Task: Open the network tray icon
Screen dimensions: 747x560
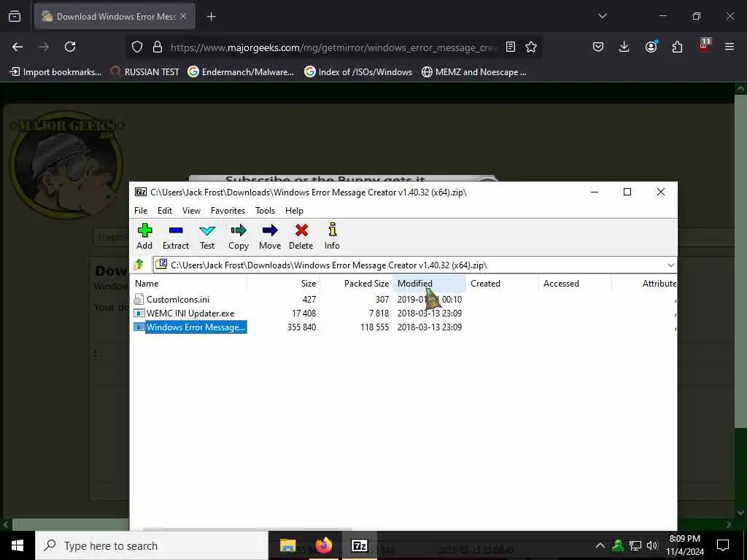Action: click(x=635, y=545)
